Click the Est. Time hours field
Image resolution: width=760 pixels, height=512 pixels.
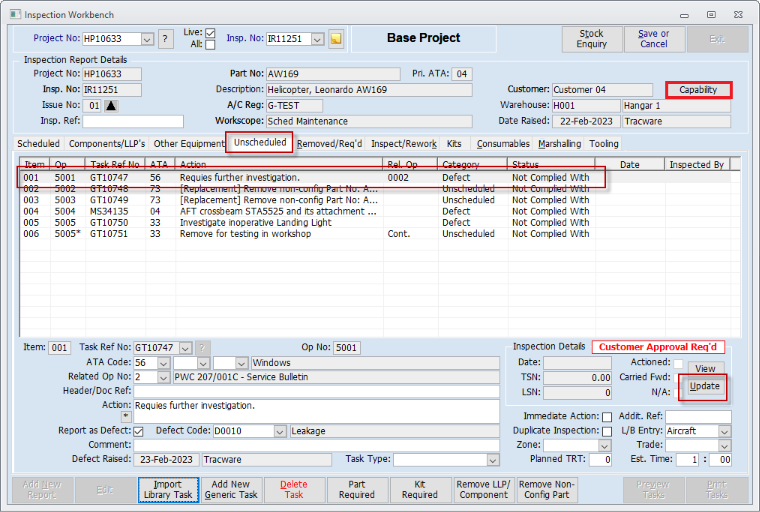687,460
